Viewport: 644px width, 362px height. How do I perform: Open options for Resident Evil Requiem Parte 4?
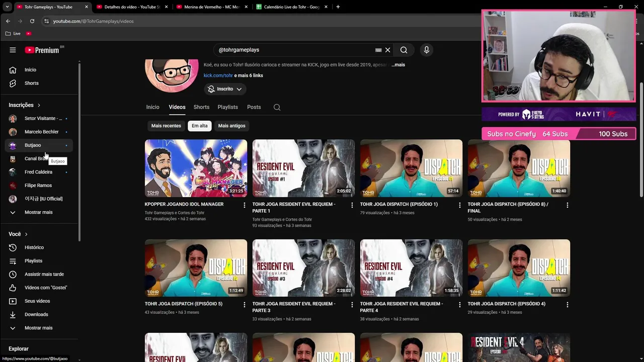[x=460, y=305]
